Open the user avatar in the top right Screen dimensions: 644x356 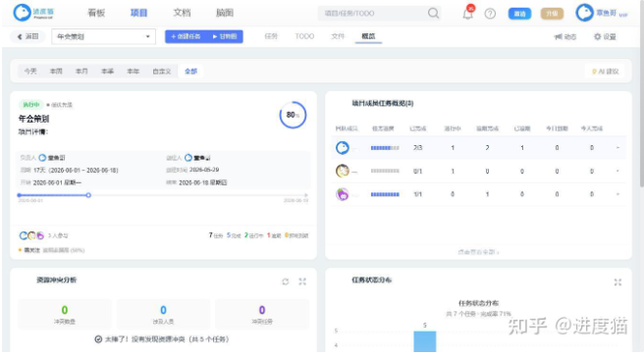584,13
